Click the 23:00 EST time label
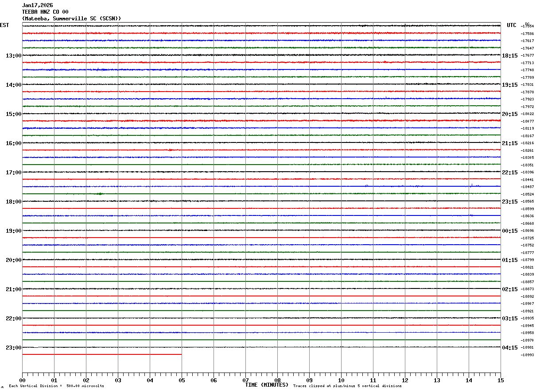The width and height of the screenshot is (536, 392). (14, 348)
